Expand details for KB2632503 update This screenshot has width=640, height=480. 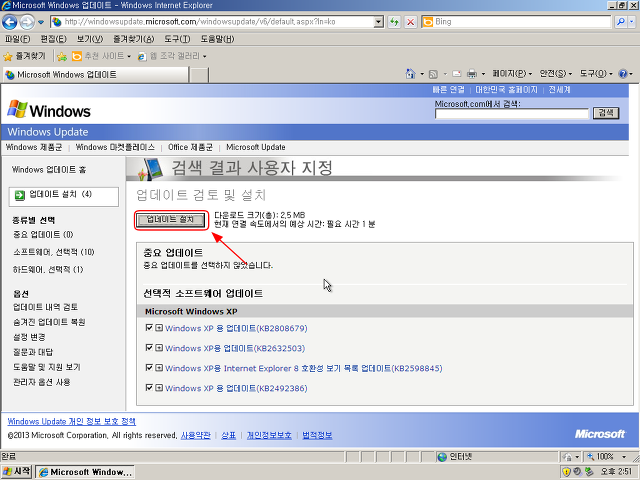[159, 348]
